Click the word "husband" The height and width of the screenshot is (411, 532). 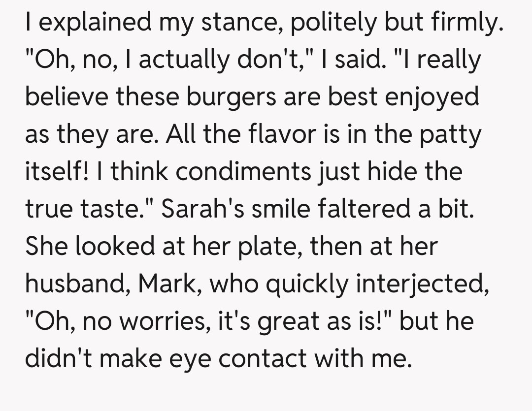pyautogui.click(x=77, y=283)
